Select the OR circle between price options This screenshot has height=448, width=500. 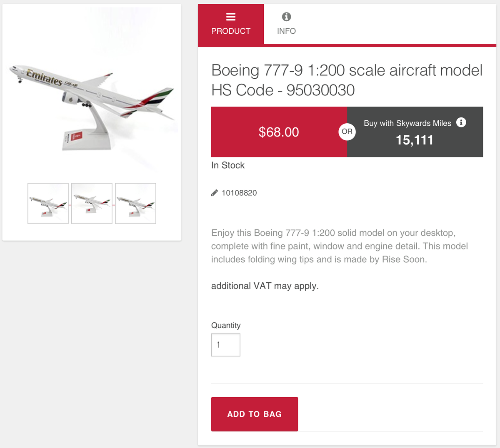347,132
